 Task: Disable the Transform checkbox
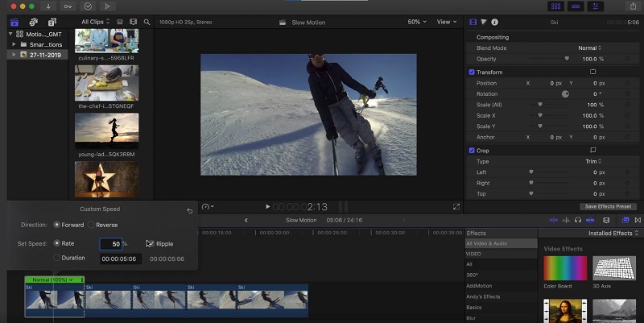(x=472, y=72)
